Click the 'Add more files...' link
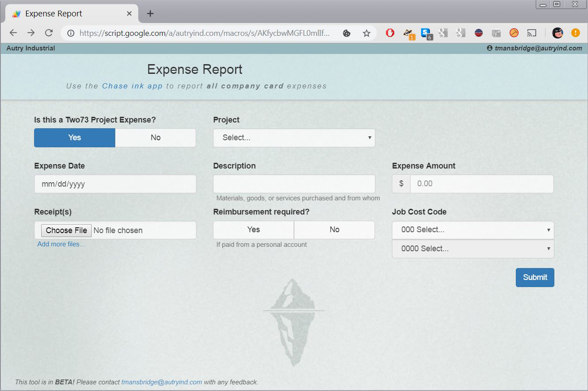Screen dimensions: 588x391 click(61, 244)
